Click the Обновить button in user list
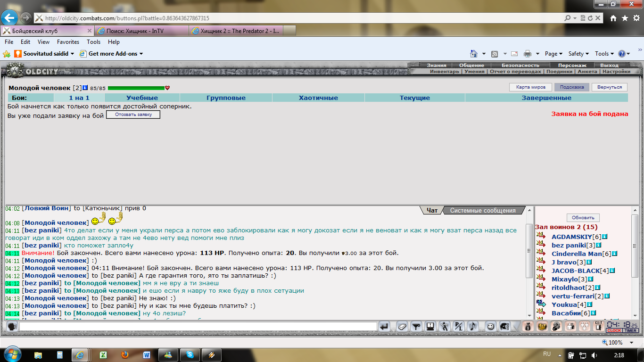Image resolution: width=644 pixels, height=362 pixels. 583,218
